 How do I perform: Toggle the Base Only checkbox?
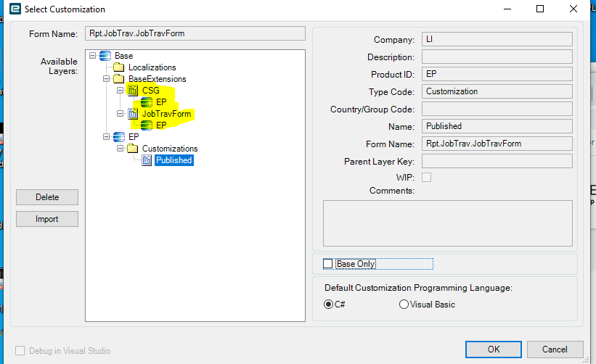(327, 263)
